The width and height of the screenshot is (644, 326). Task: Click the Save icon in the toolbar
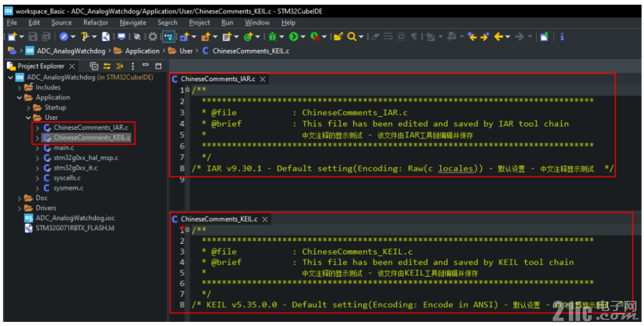click(x=33, y=36)
